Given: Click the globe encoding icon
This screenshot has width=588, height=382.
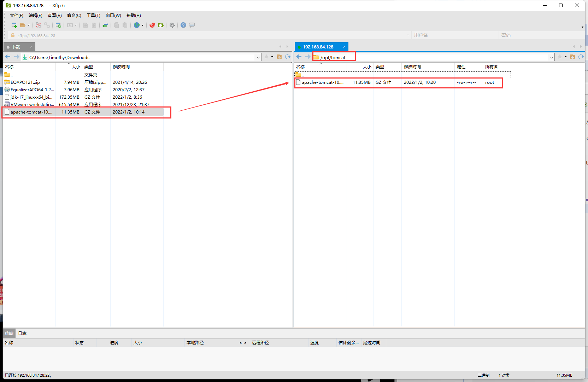Looking at the screenshot, I should (x=137, y=25).
